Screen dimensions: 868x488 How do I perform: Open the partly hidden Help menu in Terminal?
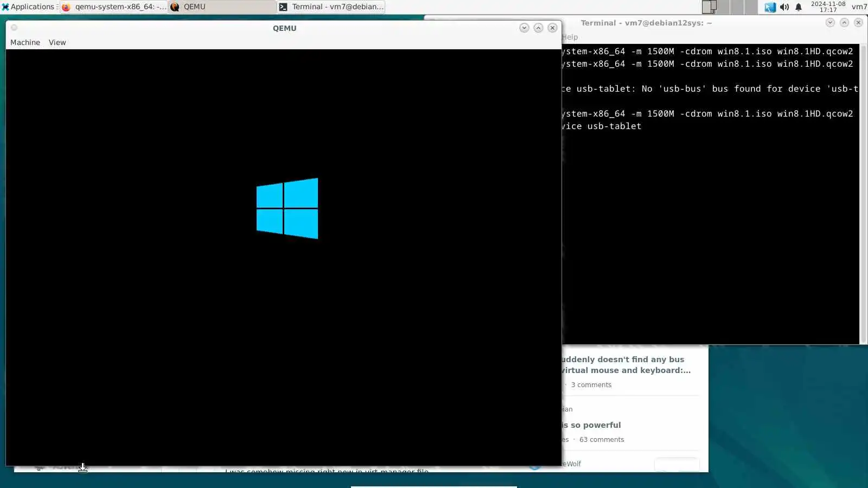(x=570, y=37)
